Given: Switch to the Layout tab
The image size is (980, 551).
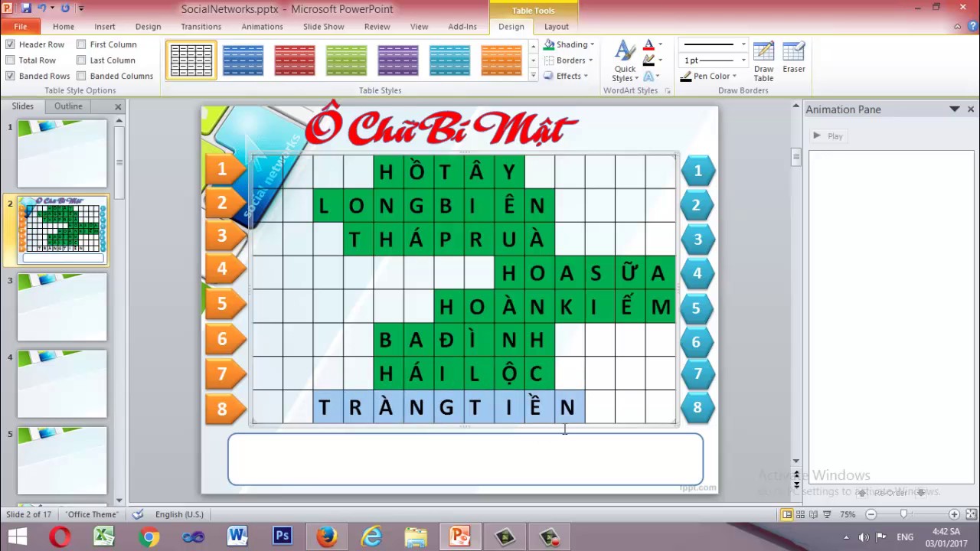Looking at the screenshot, I should pos(556,26).
